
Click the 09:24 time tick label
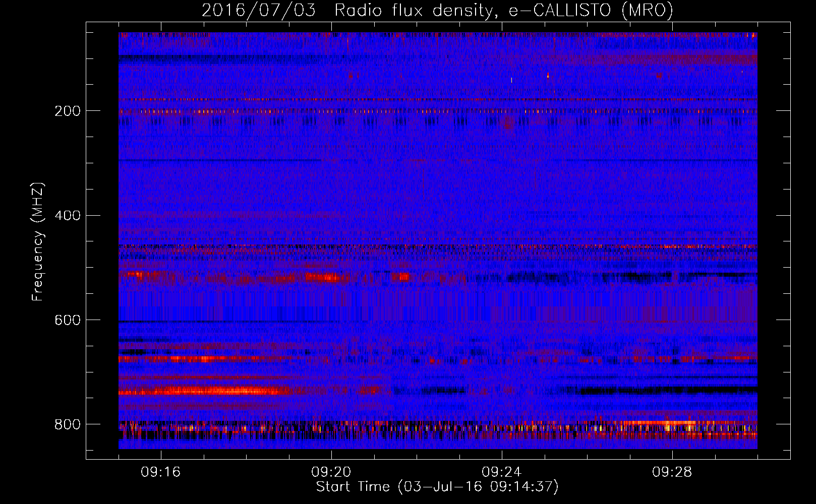tap(502, 472)
